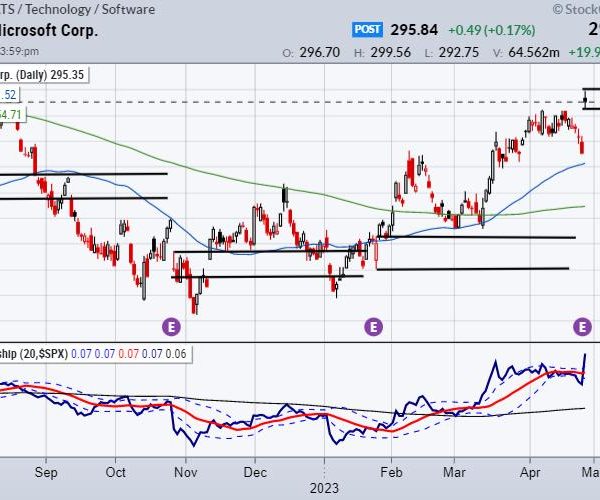
Task: Select the 0.06 indicator value
Action: (x=176, y=354)
